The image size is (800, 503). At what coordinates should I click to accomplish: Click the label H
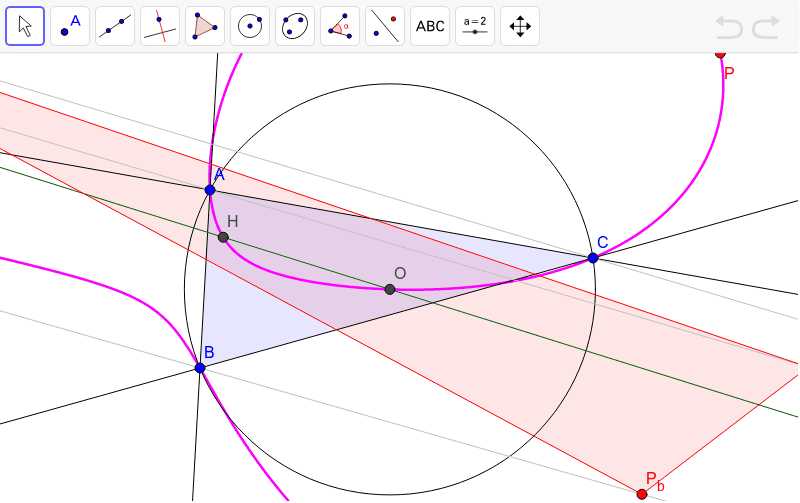233,221
